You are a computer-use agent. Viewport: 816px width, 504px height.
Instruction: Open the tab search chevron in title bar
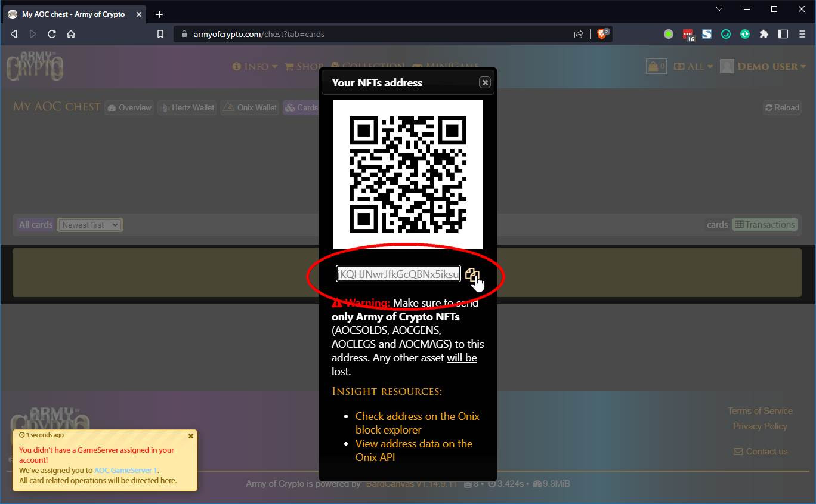click(719, 9)
